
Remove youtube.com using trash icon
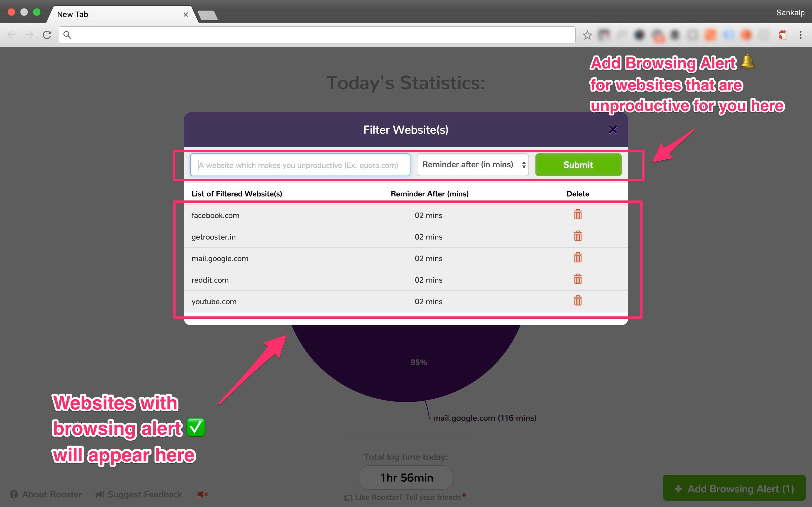(578, 300)
